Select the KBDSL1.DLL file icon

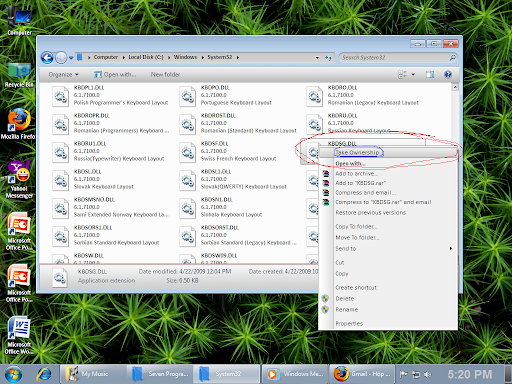coord(187,180)
